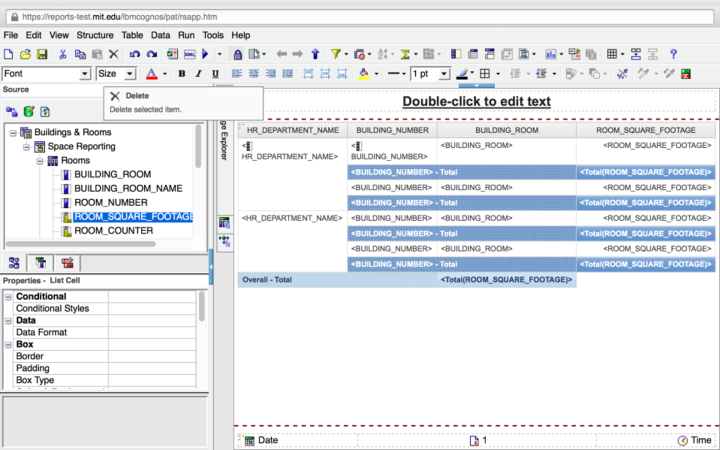Click the HR_DEPARTMENT_NAME column header

[292, 130]
